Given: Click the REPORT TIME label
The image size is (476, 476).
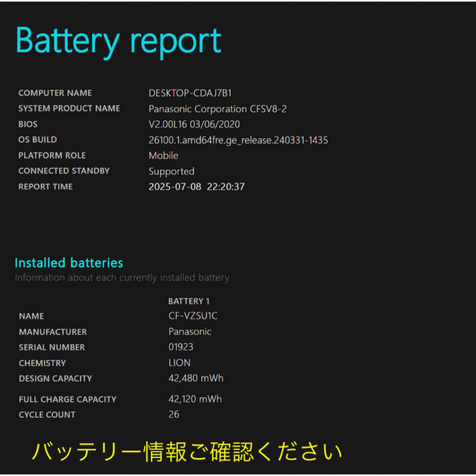Looking at the screenshot, I should tap(45, 187).
